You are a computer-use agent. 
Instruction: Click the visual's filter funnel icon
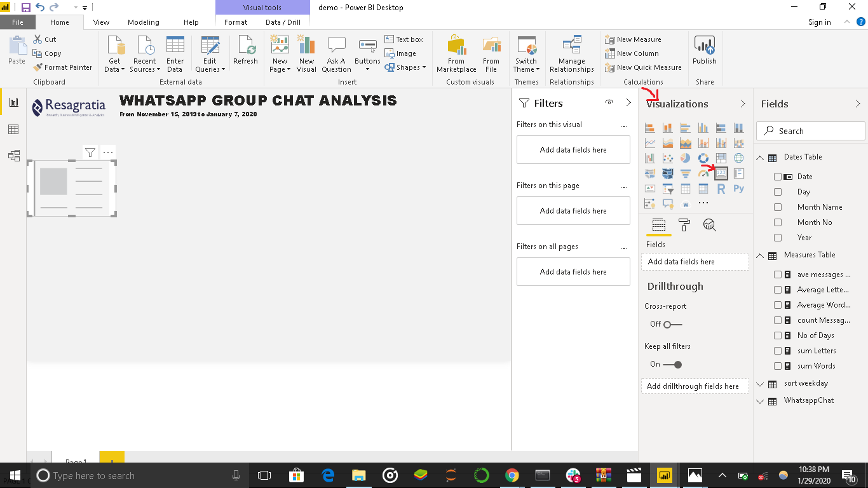pyautogui.click(x=90, y=152)
